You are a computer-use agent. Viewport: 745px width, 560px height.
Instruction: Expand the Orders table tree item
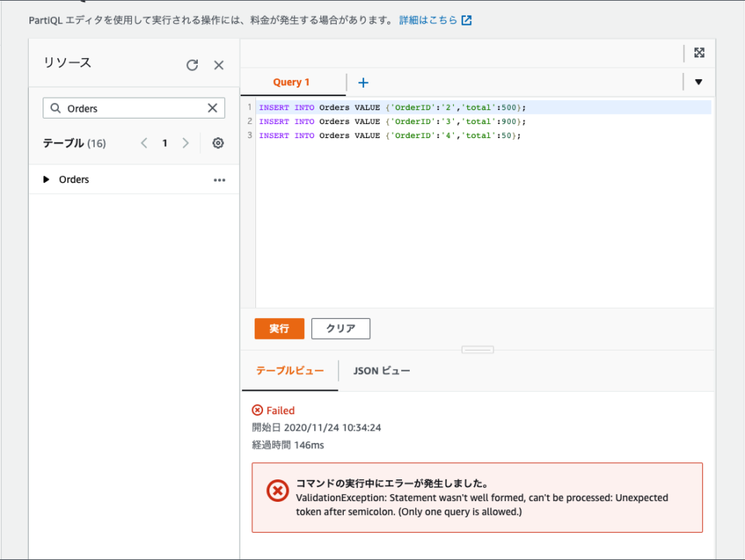coord(46,179)
